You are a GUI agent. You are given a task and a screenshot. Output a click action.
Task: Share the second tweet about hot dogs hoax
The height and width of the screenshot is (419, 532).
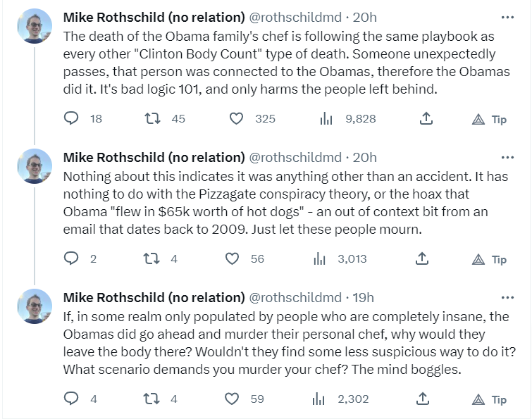coord(421,259)
